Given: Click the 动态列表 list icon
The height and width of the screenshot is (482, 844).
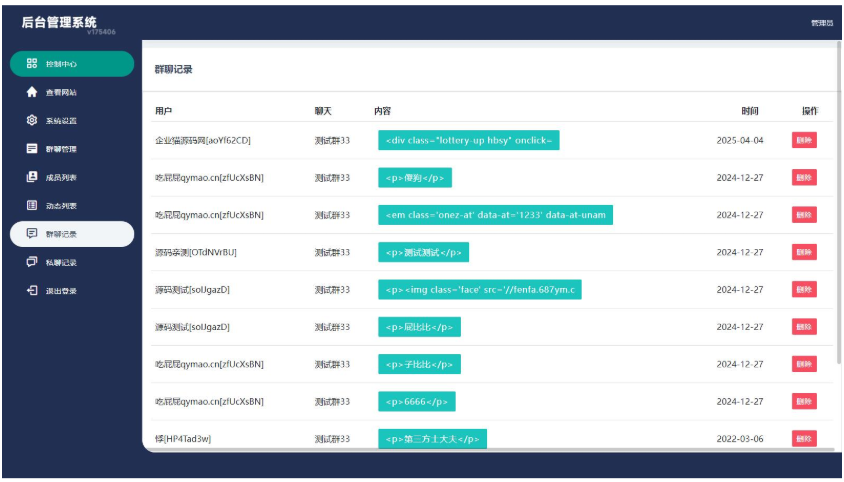Looking at the screenshot, I should pos(32,206).
